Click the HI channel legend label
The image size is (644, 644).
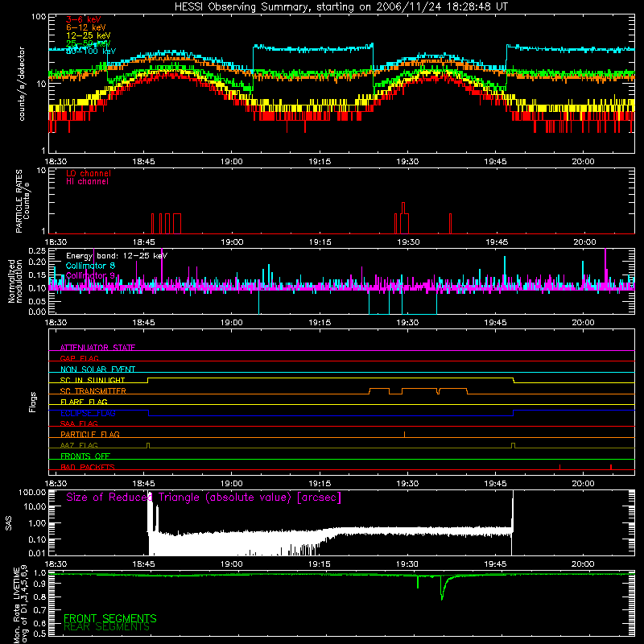point(87,182)
